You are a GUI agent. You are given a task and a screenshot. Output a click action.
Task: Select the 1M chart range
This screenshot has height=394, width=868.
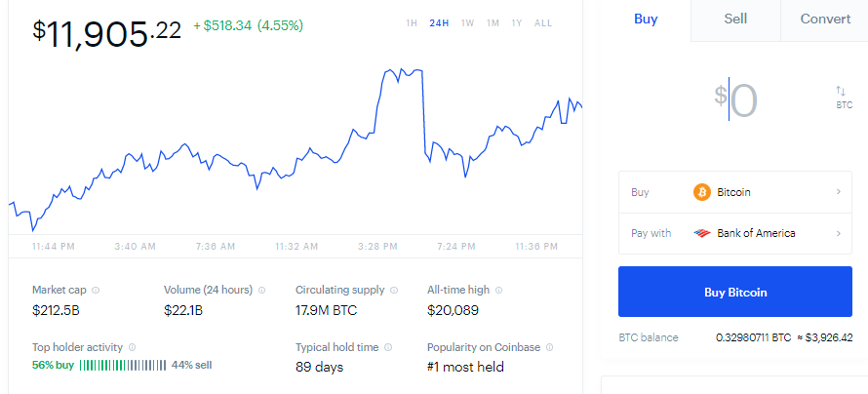click(x=493, y=23)
